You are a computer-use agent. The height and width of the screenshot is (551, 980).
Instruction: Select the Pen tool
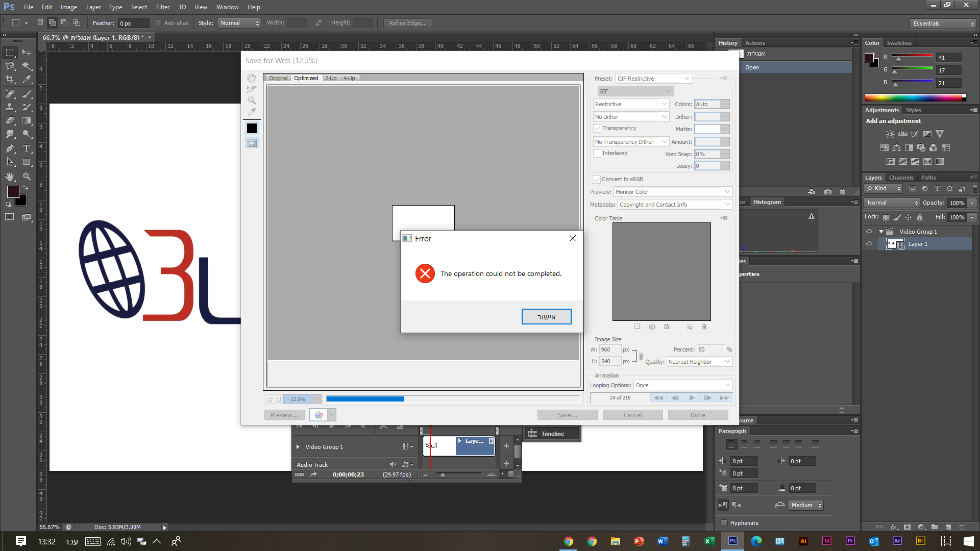coord(10,148)
